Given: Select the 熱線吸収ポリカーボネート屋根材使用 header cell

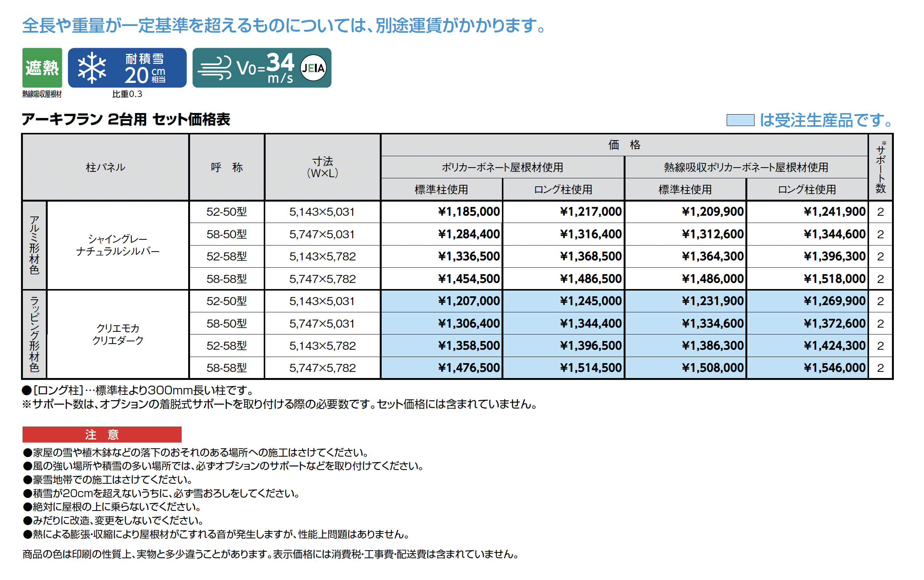Looking at the screenshot, I should pyautogui.click(x=745, y=167).
